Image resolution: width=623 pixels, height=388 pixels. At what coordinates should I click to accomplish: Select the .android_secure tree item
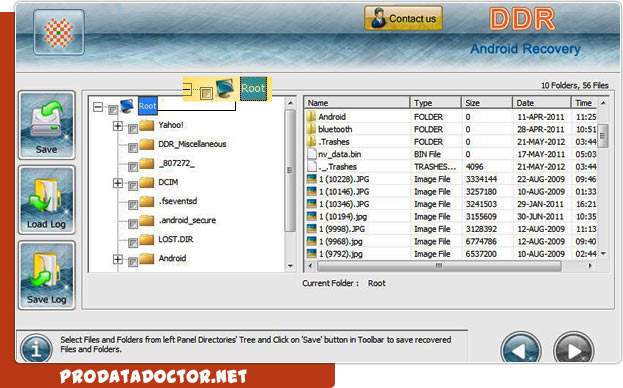coord(187,220)
